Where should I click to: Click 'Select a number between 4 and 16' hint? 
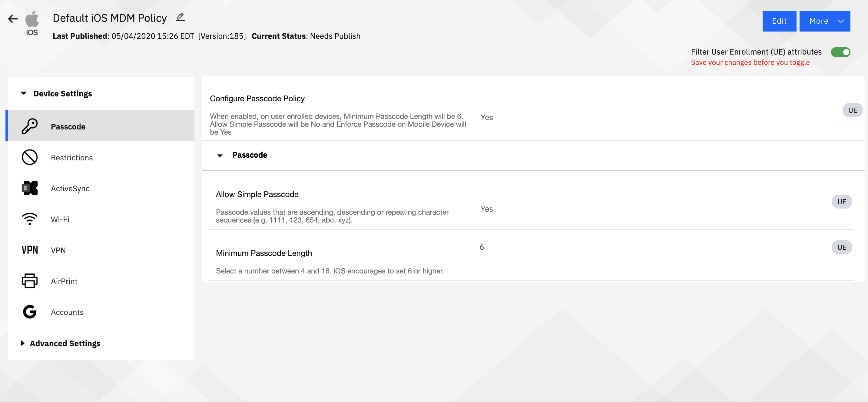330,271
